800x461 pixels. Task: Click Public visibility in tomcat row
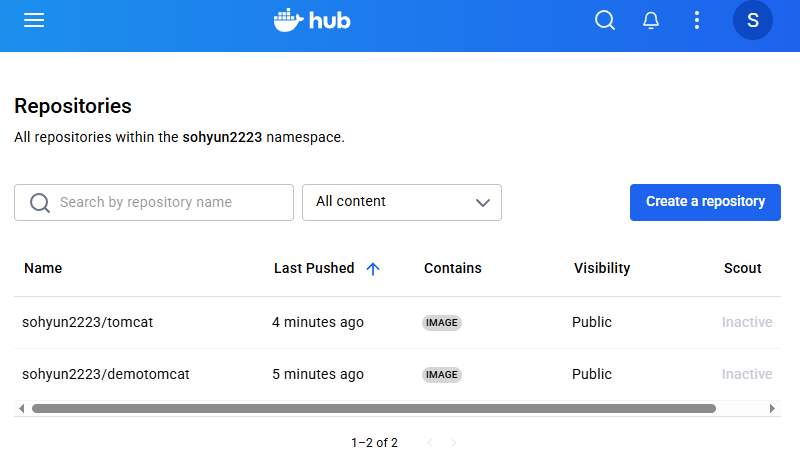click(x=592, y=322)
